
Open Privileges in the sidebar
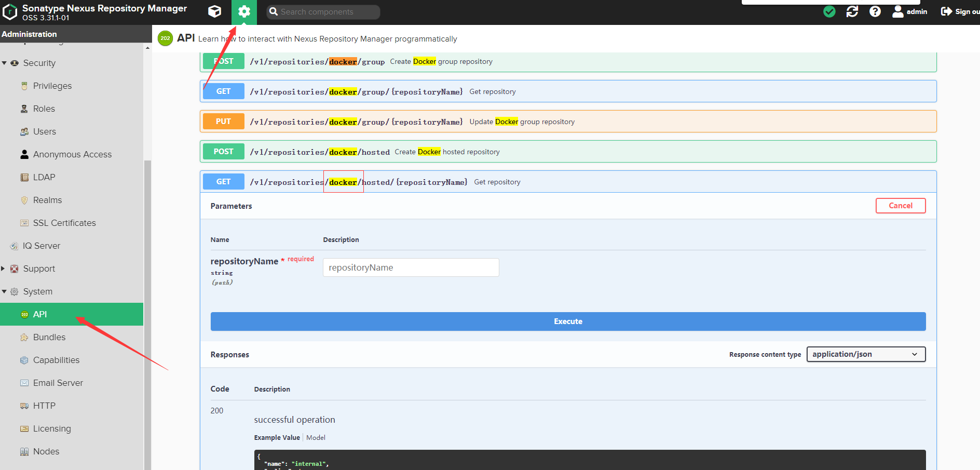(x=52, y=86)
